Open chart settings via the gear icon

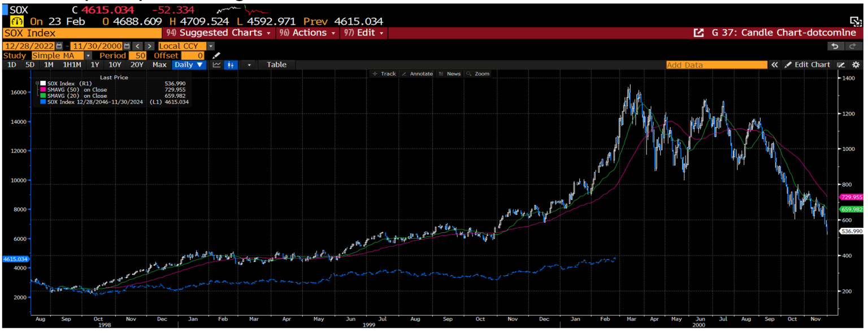pyautogui.click(x=856, y=64)
